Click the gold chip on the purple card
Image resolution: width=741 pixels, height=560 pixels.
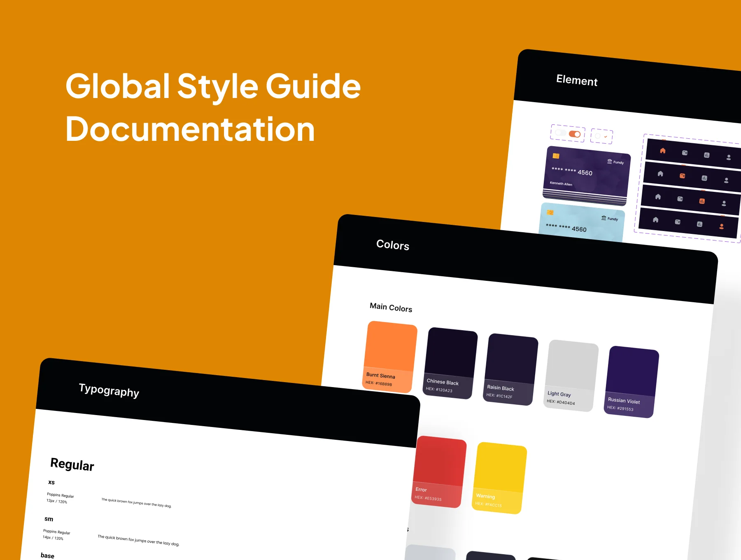coord(556,156)
